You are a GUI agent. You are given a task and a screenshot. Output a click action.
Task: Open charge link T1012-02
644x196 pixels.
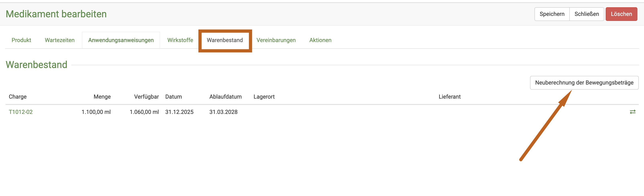(21, 112)
